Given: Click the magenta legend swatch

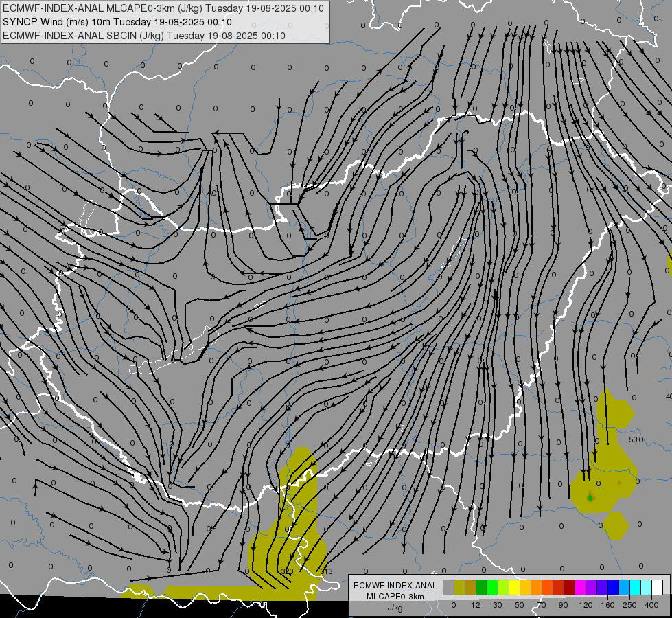Looking at the screenshot, I should (581, 587).
